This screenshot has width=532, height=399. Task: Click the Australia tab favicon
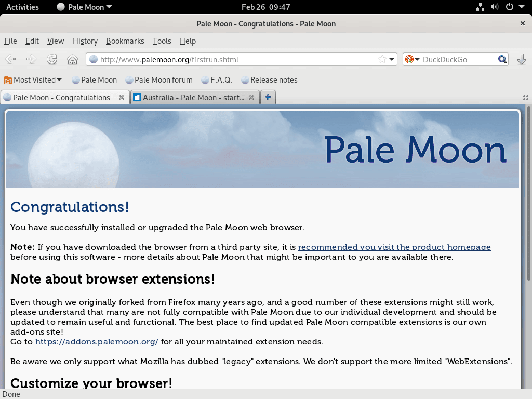coord(137,97)
